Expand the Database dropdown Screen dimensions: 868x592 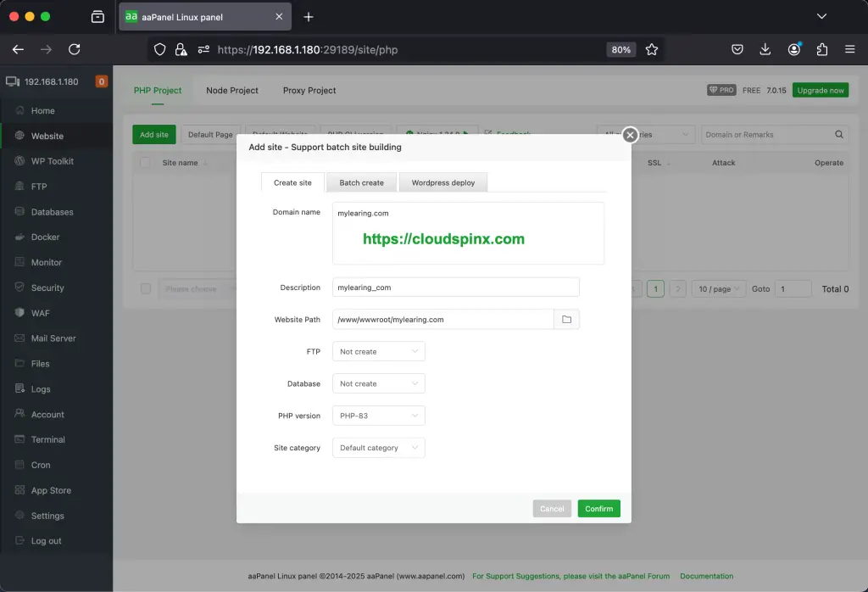379,384
